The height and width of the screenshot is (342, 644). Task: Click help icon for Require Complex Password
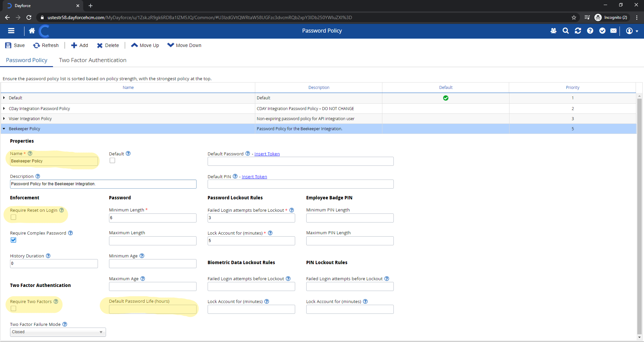click(x=70, y=233)
